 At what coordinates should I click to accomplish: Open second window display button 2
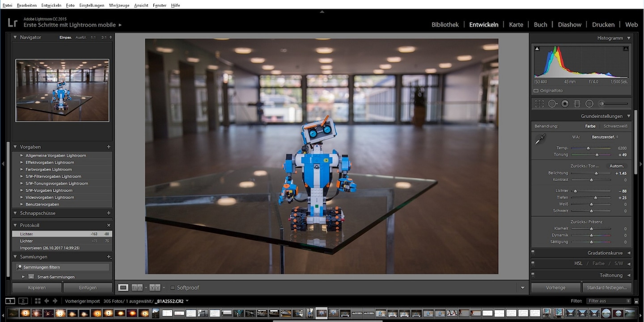[23, 301]
